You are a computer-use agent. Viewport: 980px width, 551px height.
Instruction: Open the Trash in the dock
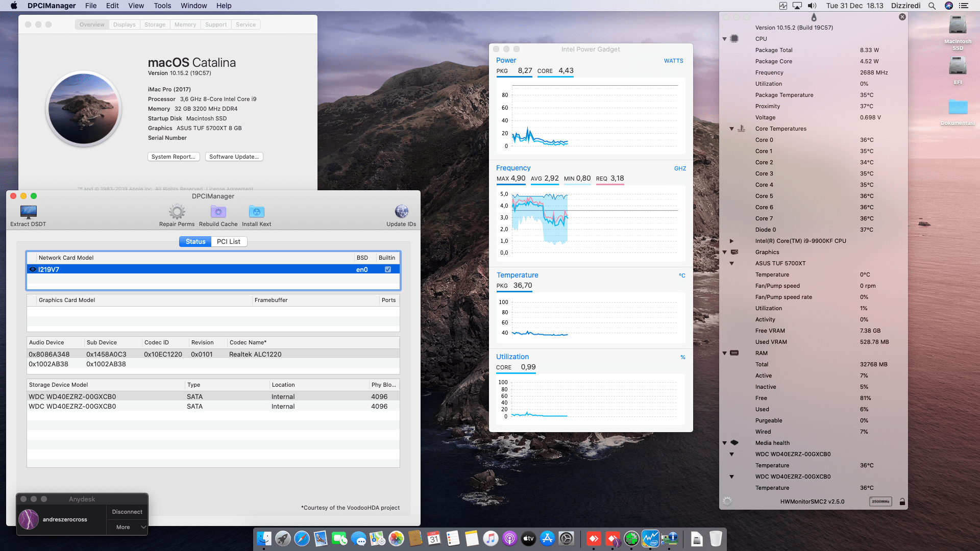point(716,538)
